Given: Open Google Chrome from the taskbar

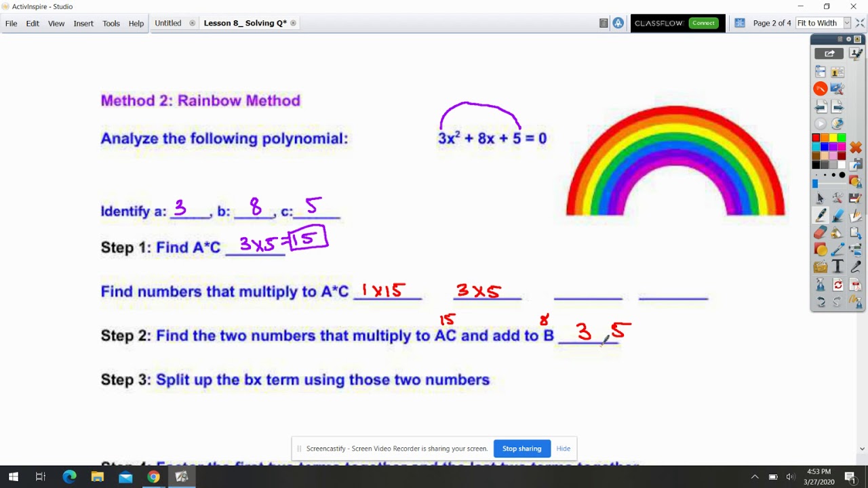Looking at the screenshot, I should [154, 477].
